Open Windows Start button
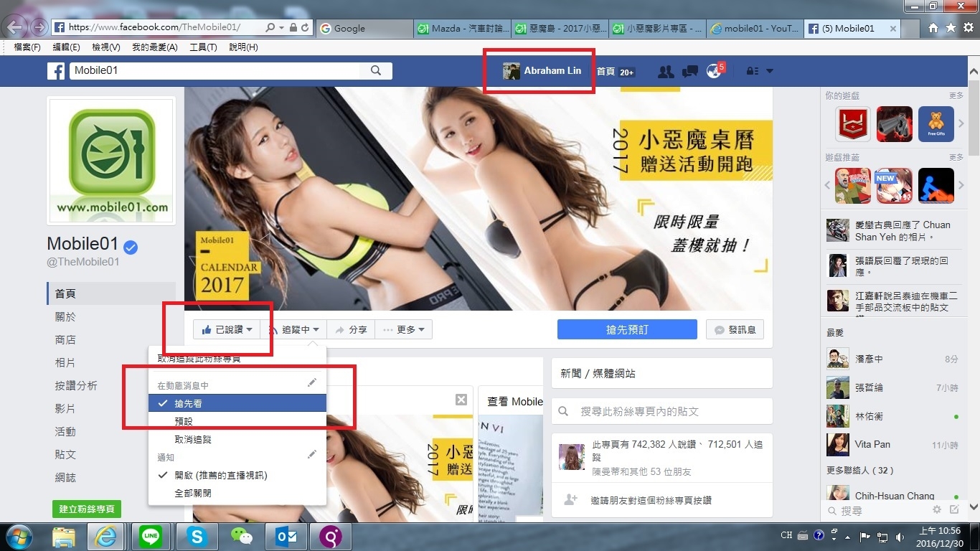Viewport: 980px width, 551px height. [18, 537]
